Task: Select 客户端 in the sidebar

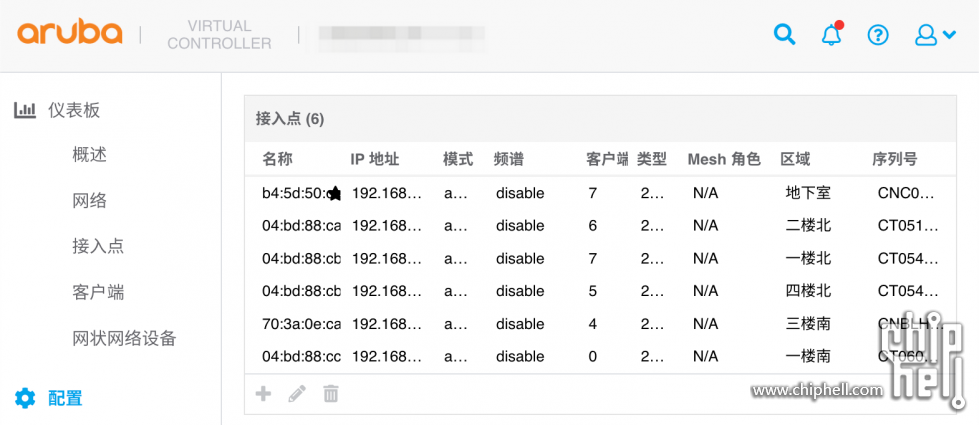Action: (98, 291)
